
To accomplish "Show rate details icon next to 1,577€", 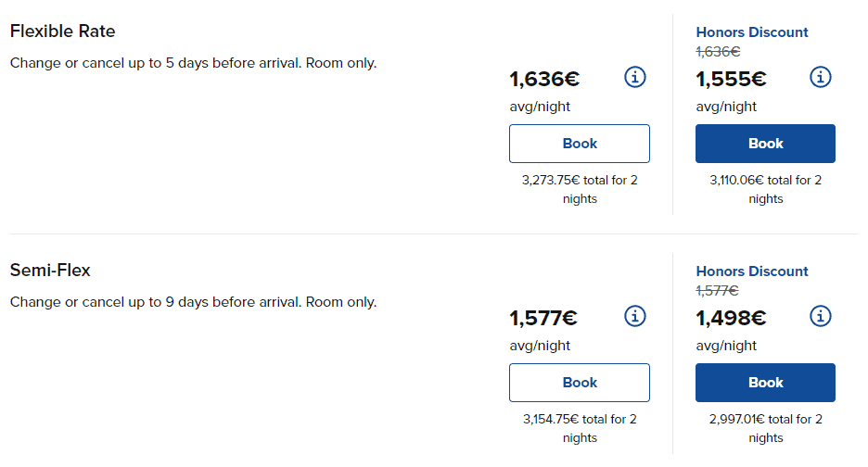I will (x=635, y=316).
